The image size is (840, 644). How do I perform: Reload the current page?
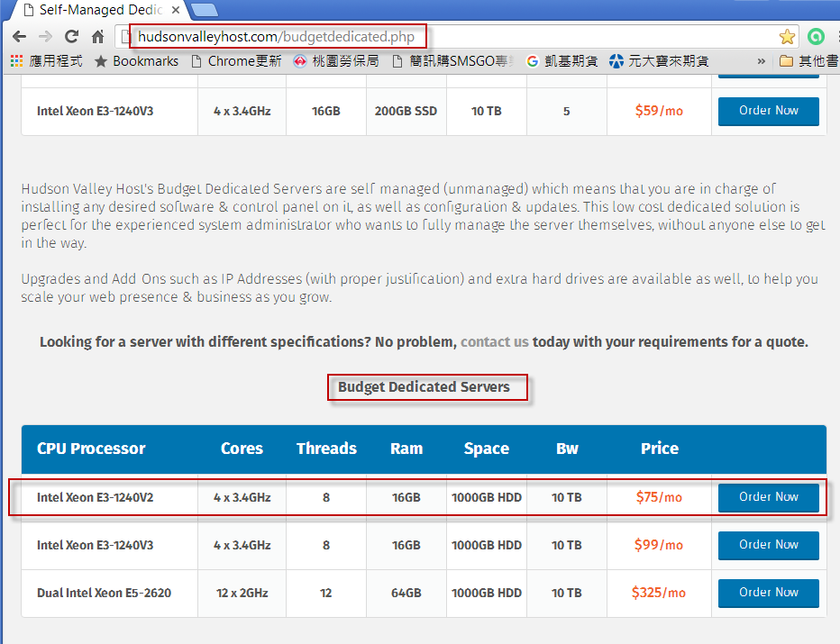(71, 36)
